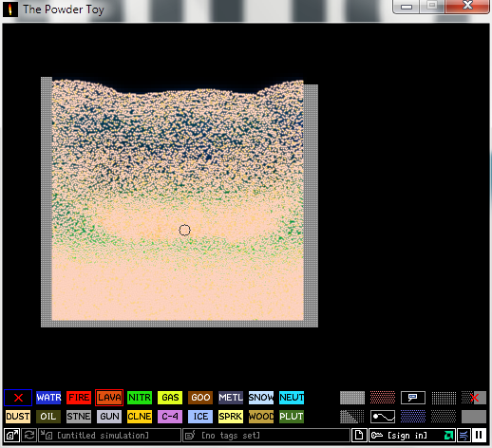The width and height of the screenshot is (492, 448).
Task: Select the WOOD element
Action: 261,417
